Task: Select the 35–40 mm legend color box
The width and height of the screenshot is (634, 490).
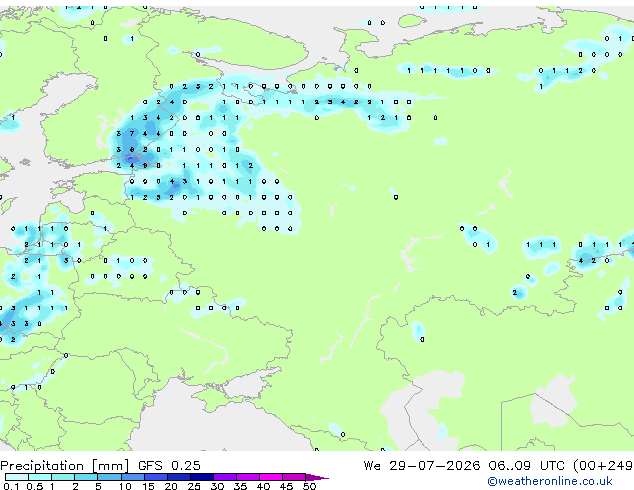Action: [x=248, y=477]
